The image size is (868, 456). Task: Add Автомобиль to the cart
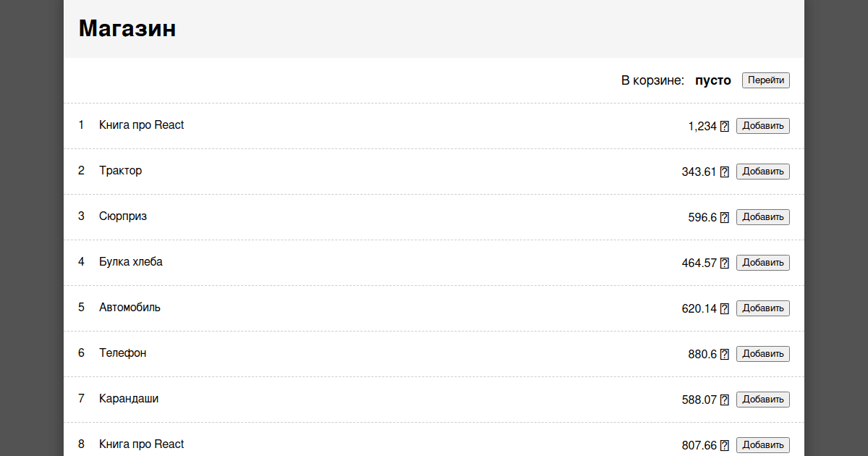coord(762,308)
